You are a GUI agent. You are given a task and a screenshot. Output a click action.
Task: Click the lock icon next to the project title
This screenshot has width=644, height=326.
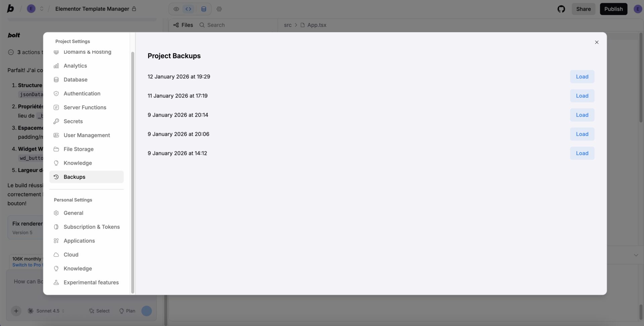coord(133,9)
